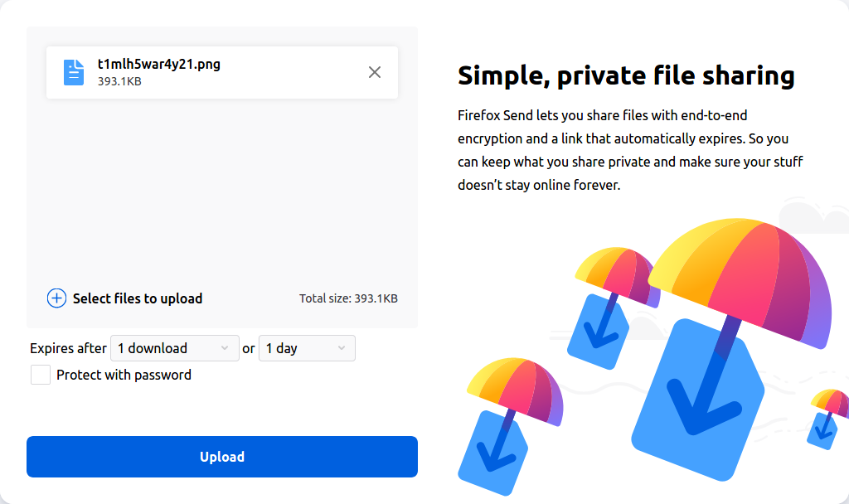
Task: Click the circled plus add-files icon
Action: pyautogui.click(x=56, y=298)
